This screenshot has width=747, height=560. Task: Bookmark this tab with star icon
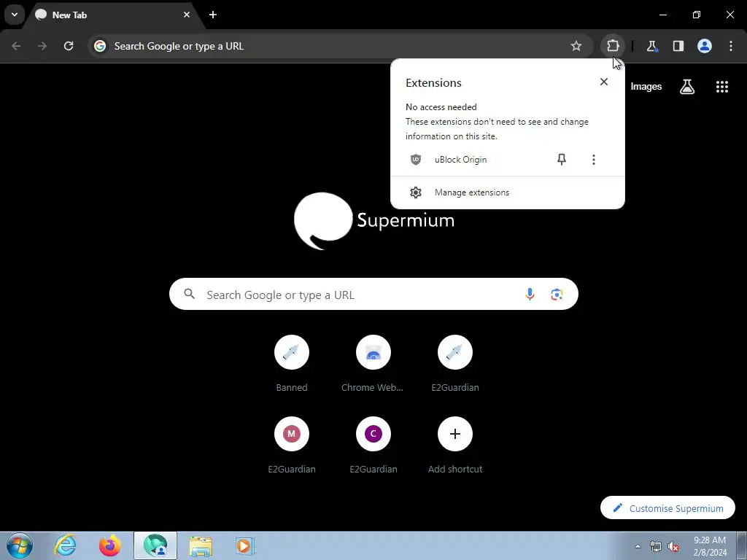pos(576,46)
